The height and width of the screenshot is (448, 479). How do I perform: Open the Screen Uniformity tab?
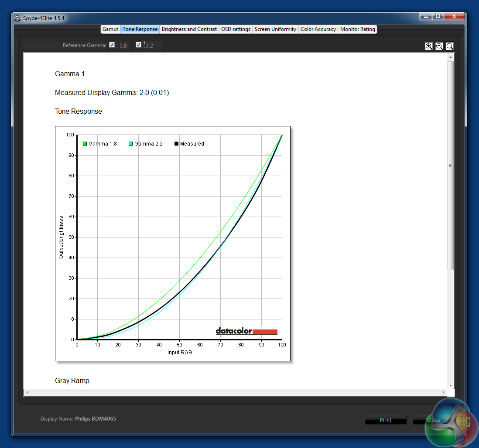tap(275, 29)
